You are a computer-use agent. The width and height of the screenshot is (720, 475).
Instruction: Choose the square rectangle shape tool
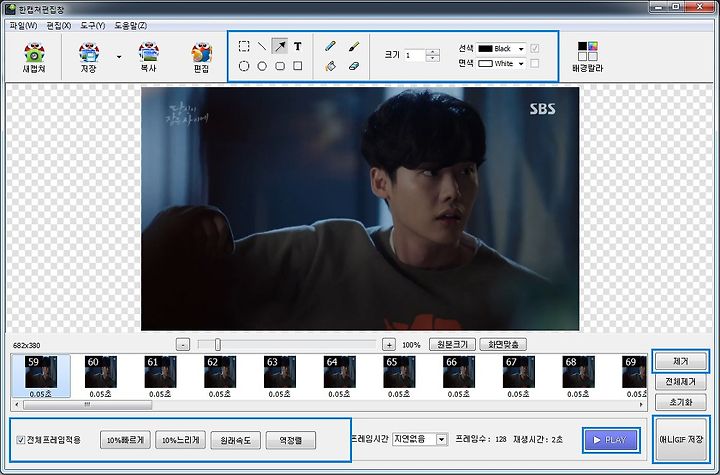[x=298, y=66]
